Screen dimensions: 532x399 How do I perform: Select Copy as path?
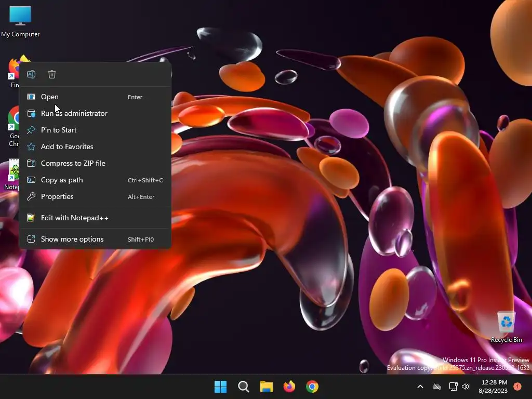click(x=95, y=180)
